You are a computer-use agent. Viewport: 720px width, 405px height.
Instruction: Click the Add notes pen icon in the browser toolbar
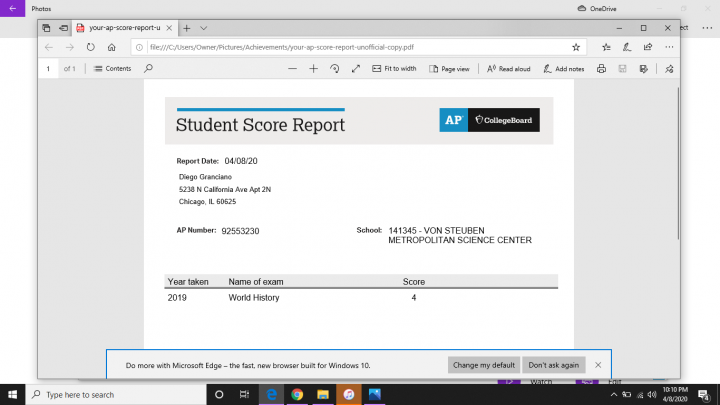(x=627, y=47)
